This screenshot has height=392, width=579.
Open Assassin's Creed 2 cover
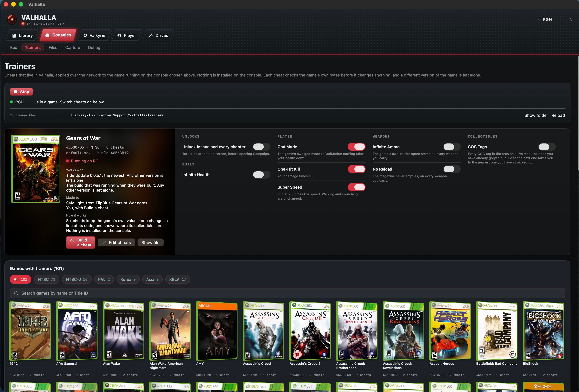click(x=310, y=331)
